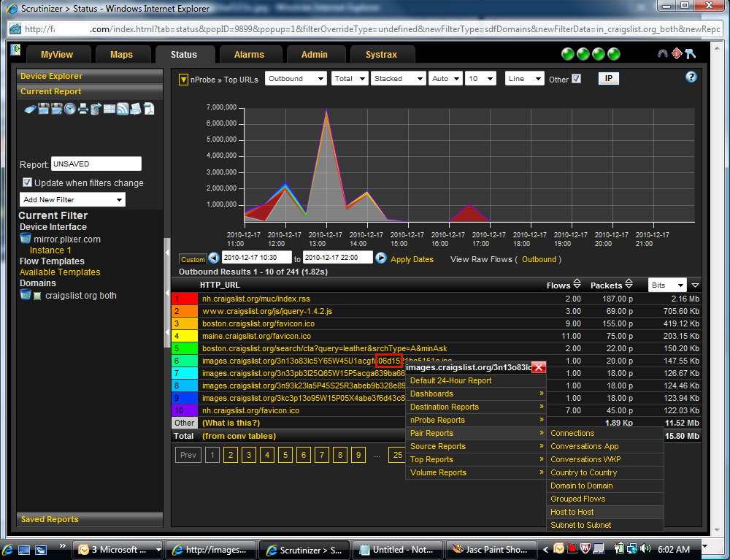This screenshot has height=560, width=730.
Task: Click the email report icon
Action: [x=136, y=109]
